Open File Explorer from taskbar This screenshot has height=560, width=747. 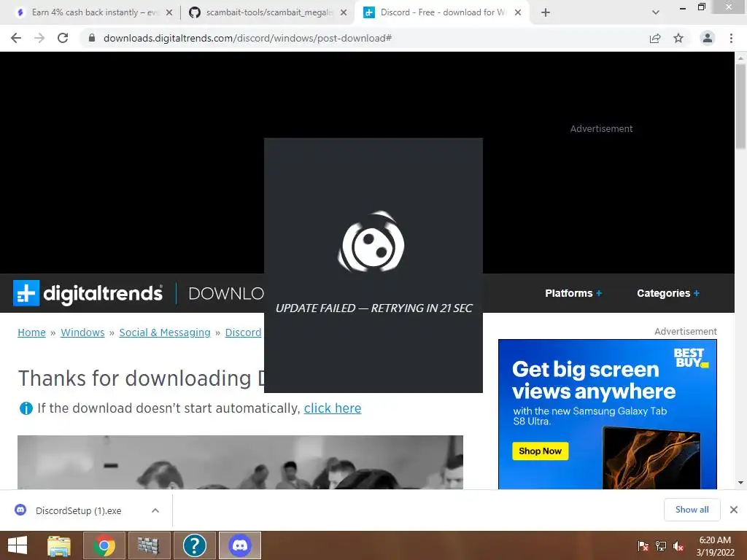coord(59,545)
